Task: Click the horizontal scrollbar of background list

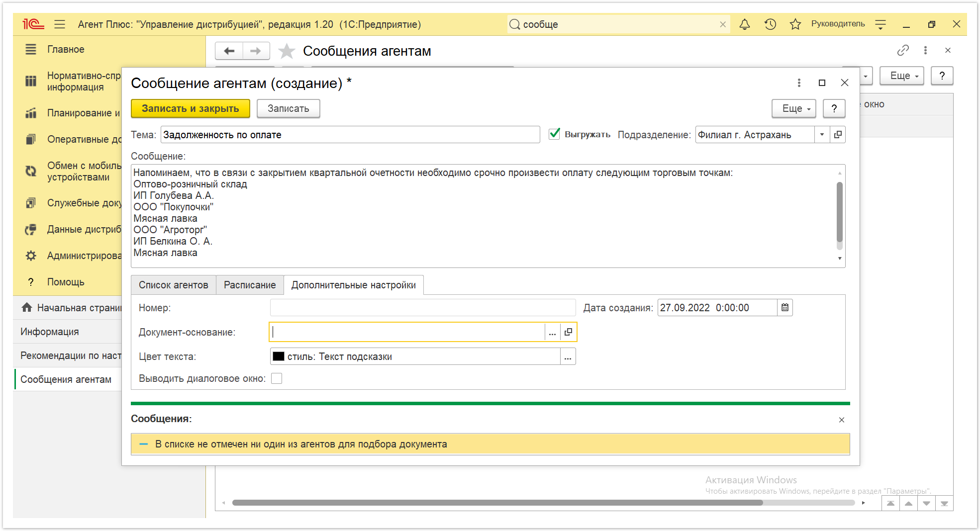Action: pyautogui.click(x=497, y=503)
